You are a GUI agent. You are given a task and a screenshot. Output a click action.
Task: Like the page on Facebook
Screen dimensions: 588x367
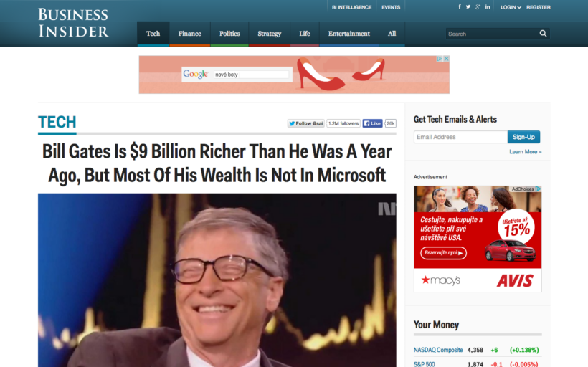(372, 123)
